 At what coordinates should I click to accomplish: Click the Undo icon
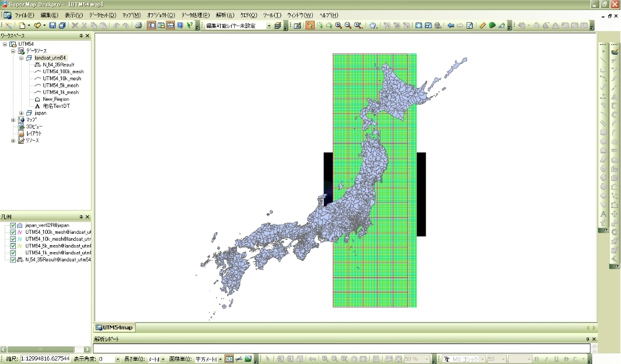coord(116,26)
